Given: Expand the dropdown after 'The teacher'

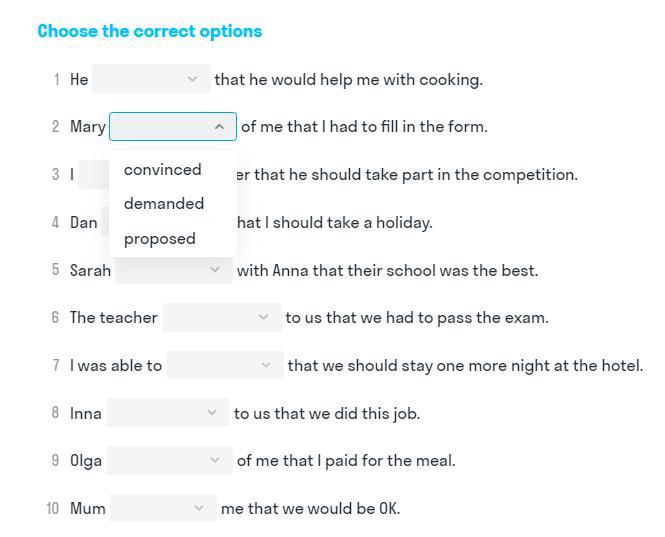Looking at the screenshot, I should tap(221, 318).
